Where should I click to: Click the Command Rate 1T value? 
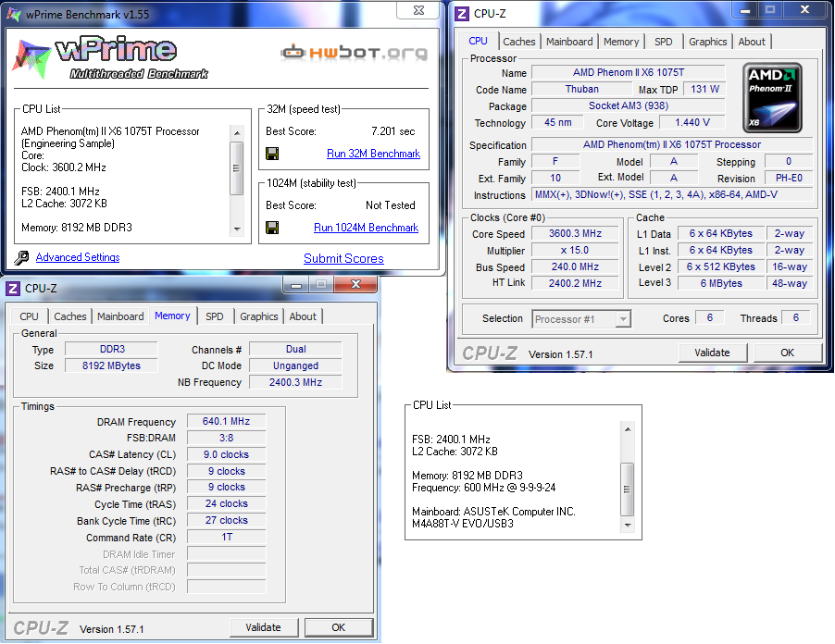coord(226,537)
